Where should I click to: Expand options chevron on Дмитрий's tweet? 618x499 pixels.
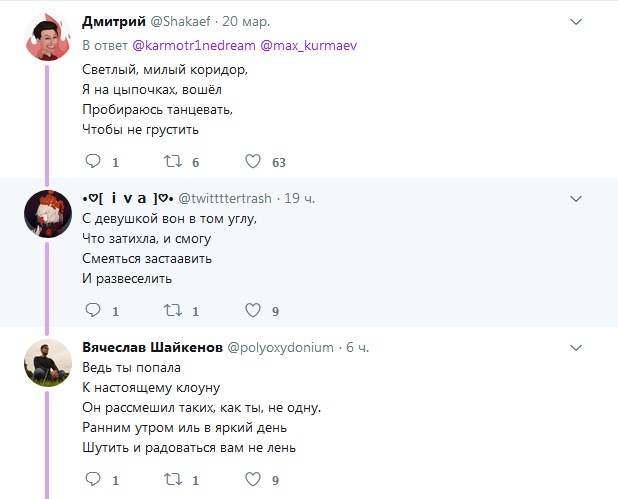[576, 22]
